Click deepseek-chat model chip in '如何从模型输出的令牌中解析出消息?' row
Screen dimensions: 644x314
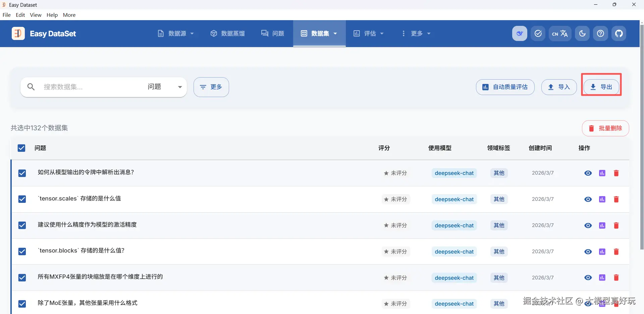(x=454, y=173)
